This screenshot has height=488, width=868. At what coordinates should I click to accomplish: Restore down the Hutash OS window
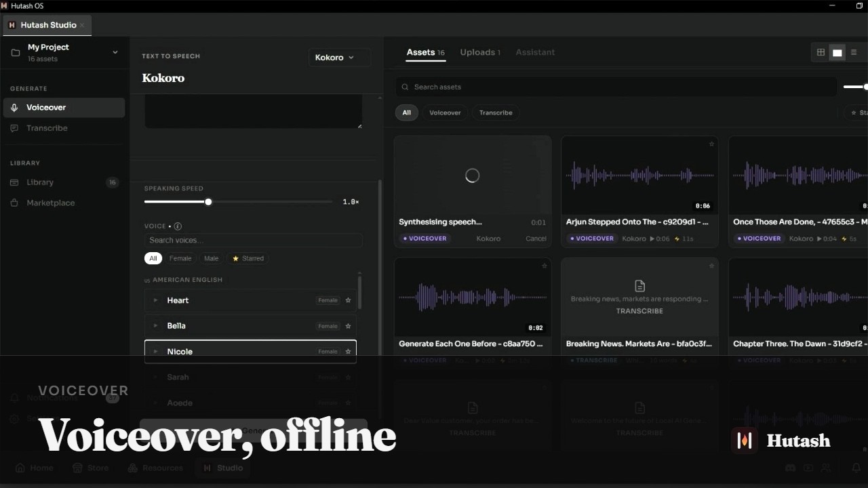[859, 5]
